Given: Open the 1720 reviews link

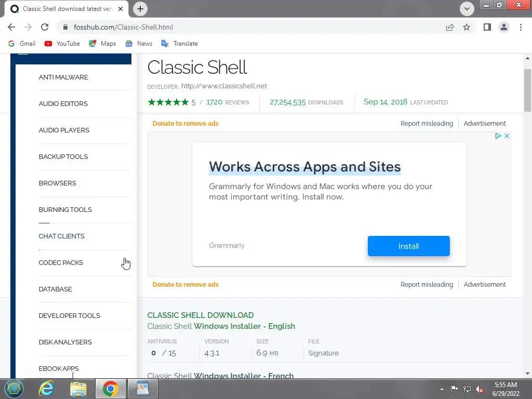Looking at the screenshot, I should (228, 102).
